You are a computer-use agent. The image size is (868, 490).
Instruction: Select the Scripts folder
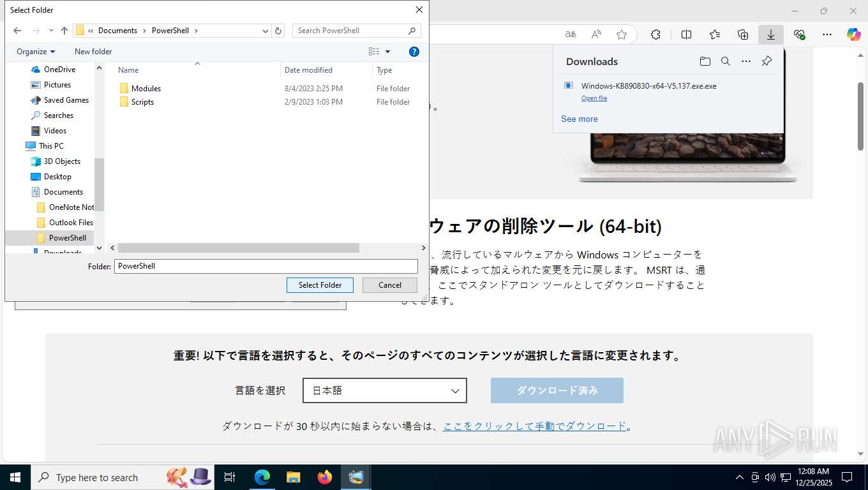pyautogui.click(x=142, y=102)
